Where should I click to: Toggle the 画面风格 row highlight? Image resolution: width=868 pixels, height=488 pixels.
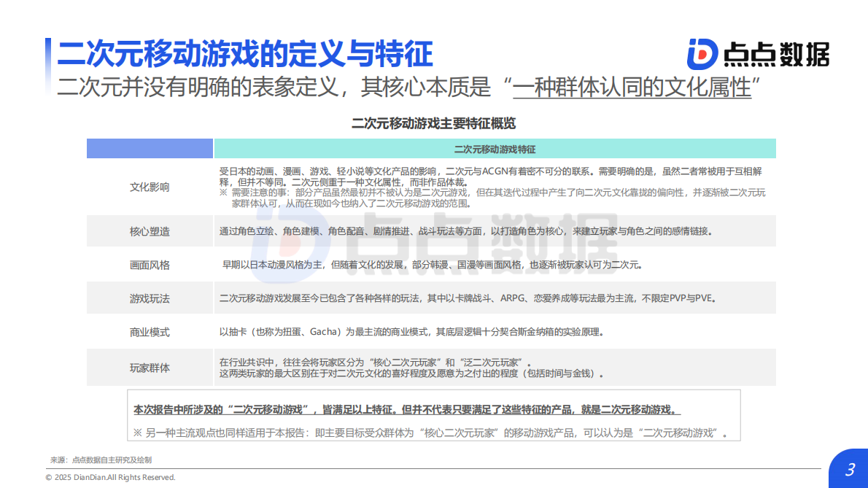point(149,265)
